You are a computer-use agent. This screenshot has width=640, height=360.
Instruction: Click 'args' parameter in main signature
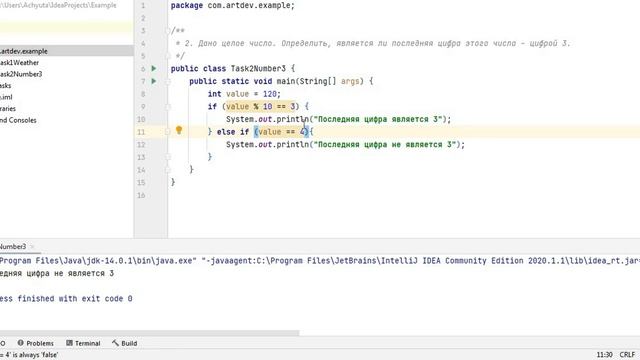coord(350,81)
